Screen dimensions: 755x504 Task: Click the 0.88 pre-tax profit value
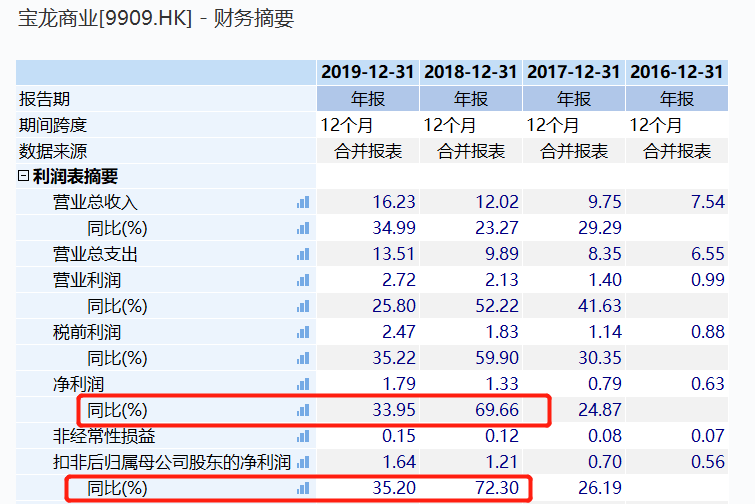pos(708,332)
